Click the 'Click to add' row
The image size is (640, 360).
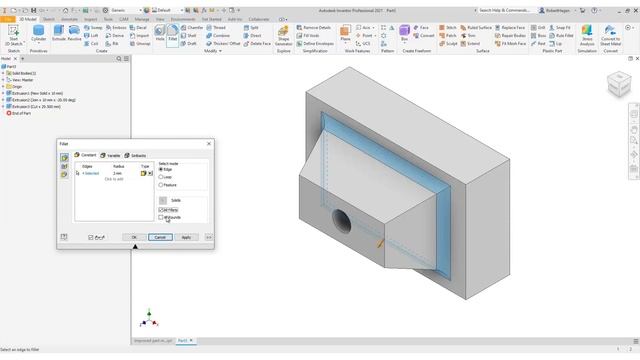point(114,179)
